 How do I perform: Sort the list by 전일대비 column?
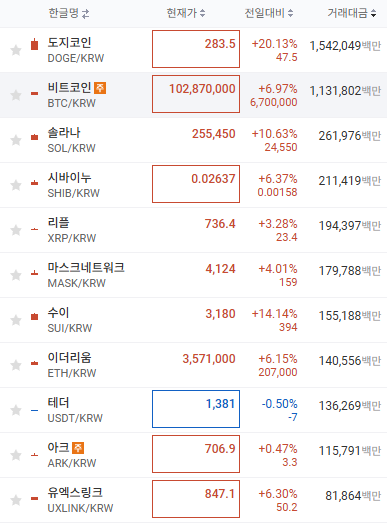tap(269, 13)
